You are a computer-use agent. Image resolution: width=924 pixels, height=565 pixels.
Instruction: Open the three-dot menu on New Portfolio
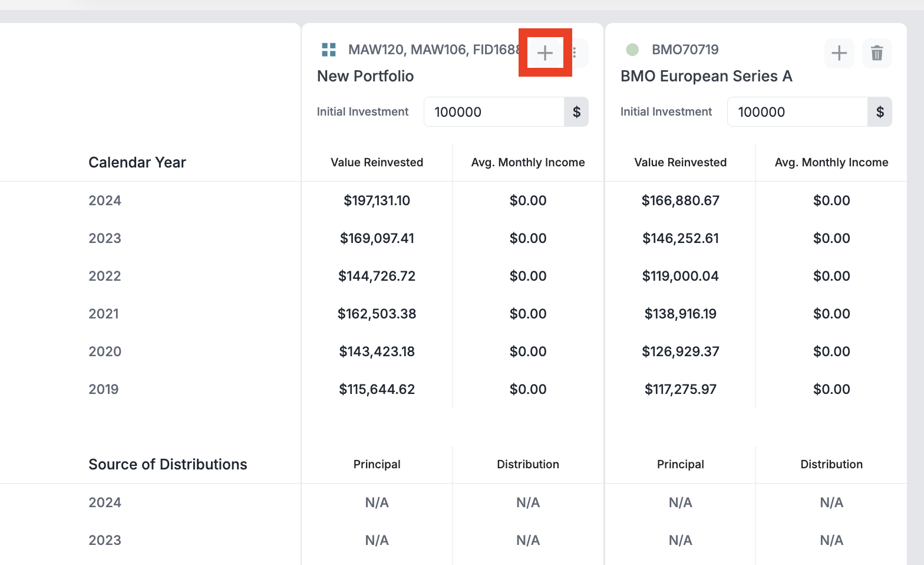[x=575, y=53]
